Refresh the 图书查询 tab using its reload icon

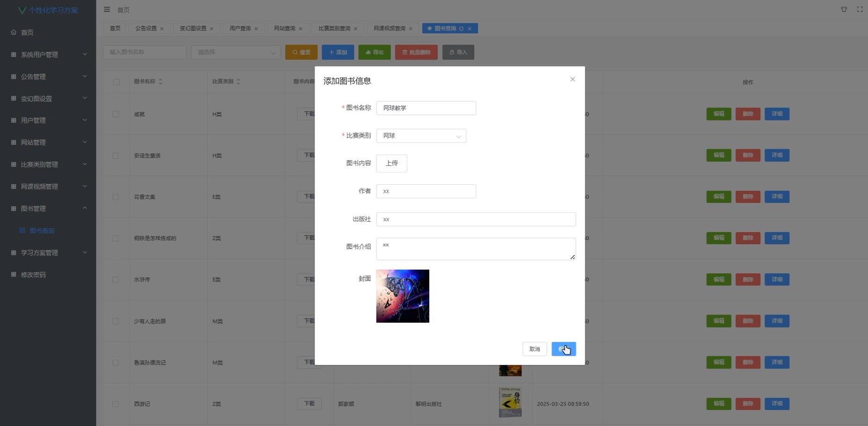(x=462, y=28)
